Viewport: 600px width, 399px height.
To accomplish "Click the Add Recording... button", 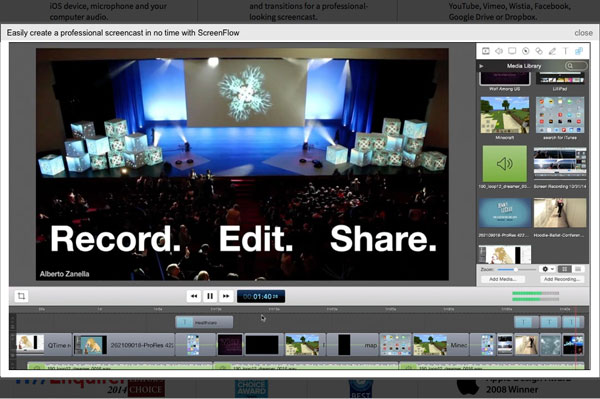I will tap(562, 279).
